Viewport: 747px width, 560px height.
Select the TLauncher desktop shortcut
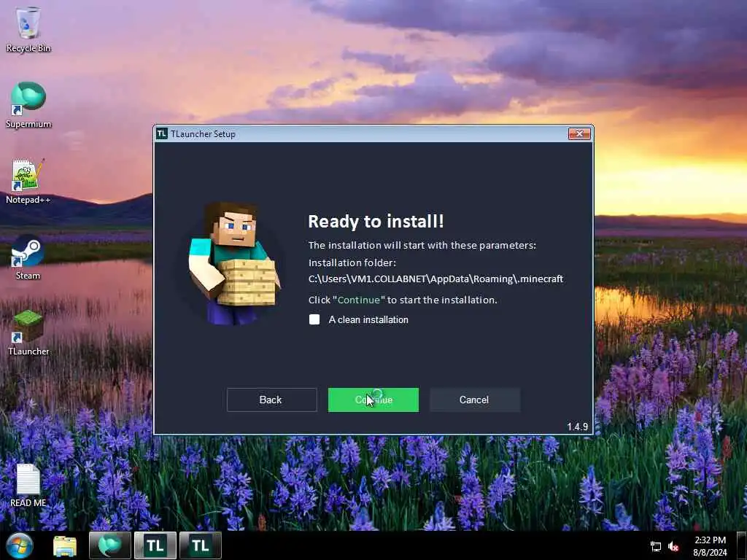pos(28,332)
